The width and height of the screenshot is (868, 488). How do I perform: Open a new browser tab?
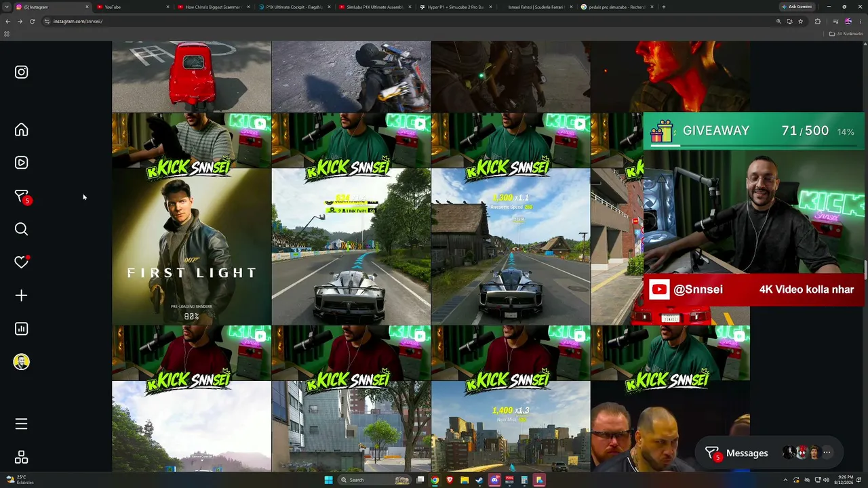(x=663, y=7)
